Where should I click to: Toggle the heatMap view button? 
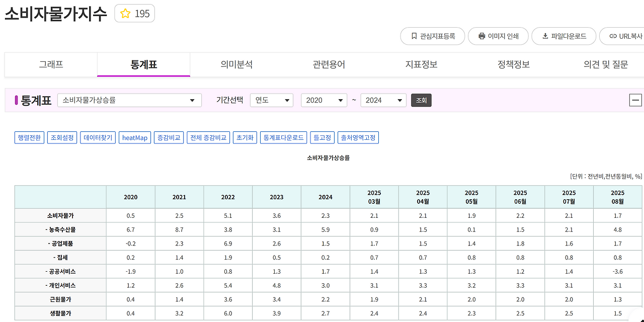coord(135,137)
